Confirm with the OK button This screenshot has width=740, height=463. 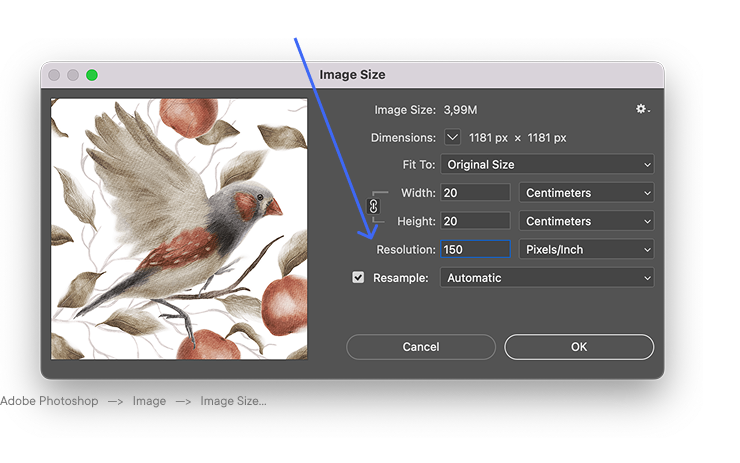click(579, 347)
